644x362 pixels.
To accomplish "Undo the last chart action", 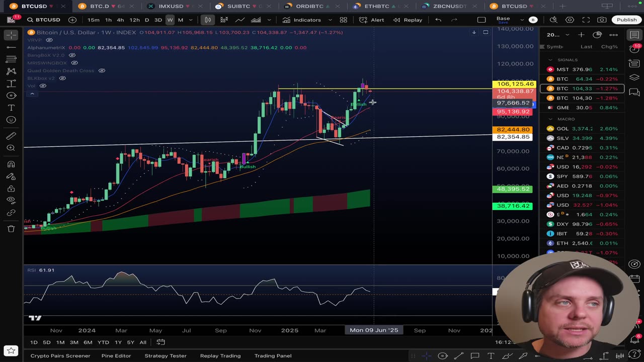I will click(438, 20).
